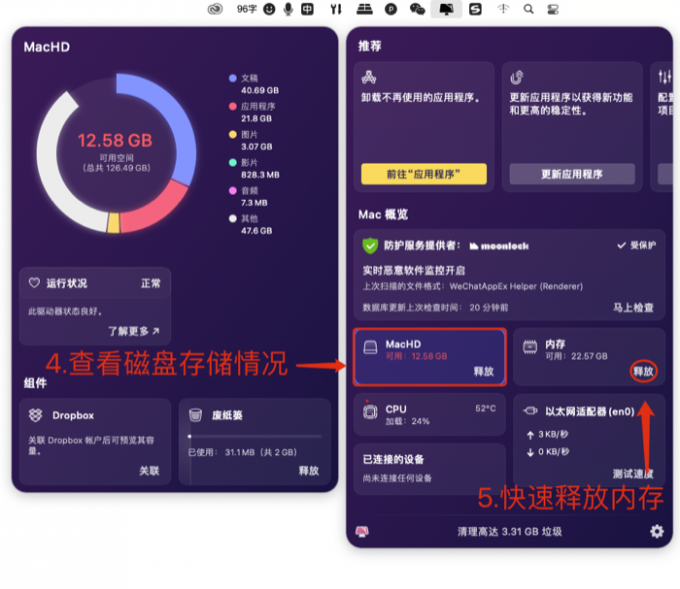Click the upload speed 3 KB/秒 arrow
This screenshot has width=680, height=589.
coord(530,435)
